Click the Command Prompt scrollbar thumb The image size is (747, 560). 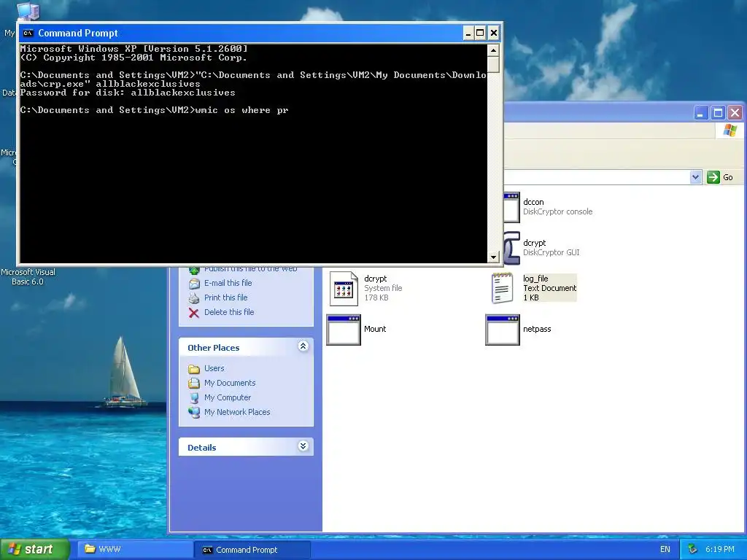494,64
